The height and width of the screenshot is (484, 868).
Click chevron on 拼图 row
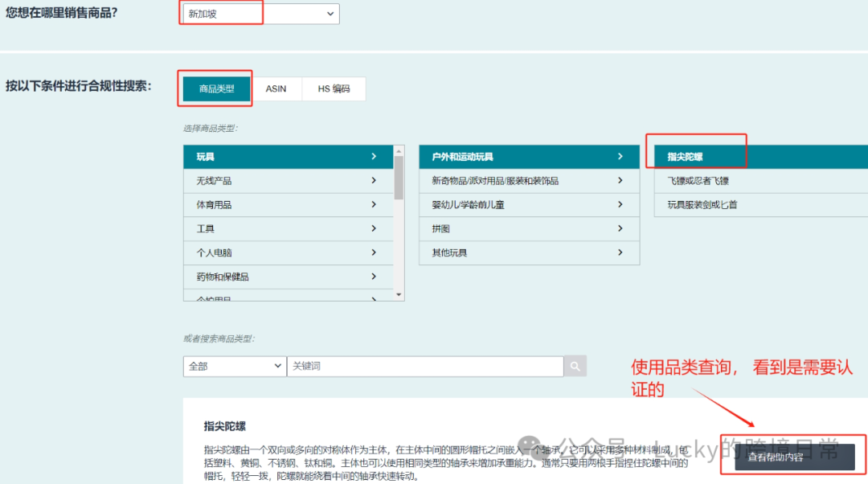(x=620, y=228)
